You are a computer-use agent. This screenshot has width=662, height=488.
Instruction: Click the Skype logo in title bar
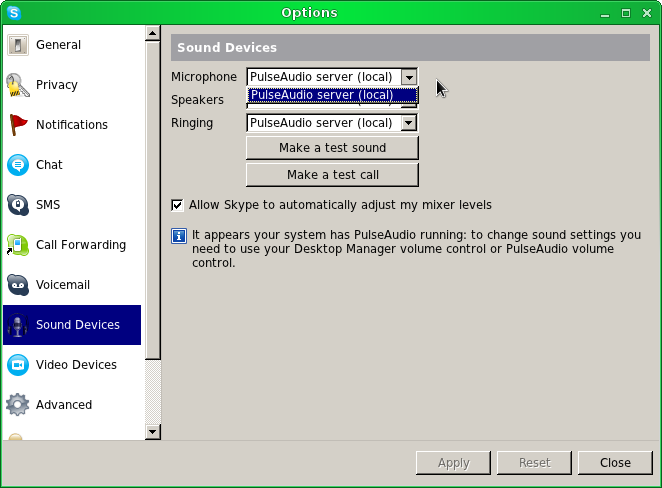(14, 13)
